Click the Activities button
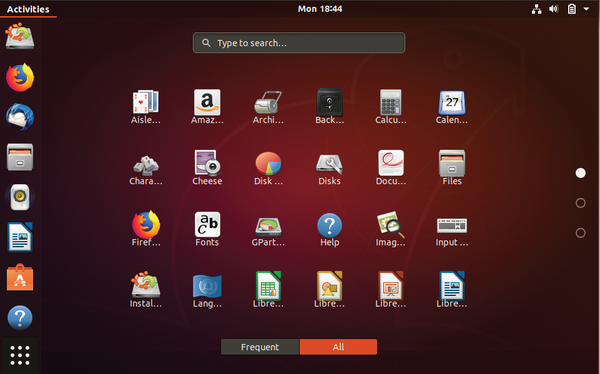The width and height of the screenshot is (600, 374). coord(28,9)
